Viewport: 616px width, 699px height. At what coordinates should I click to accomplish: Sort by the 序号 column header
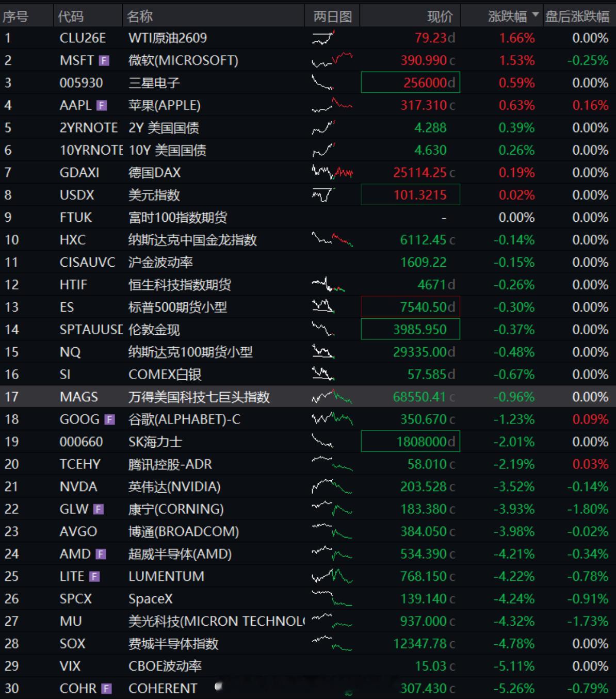click(x=15, y=17)
